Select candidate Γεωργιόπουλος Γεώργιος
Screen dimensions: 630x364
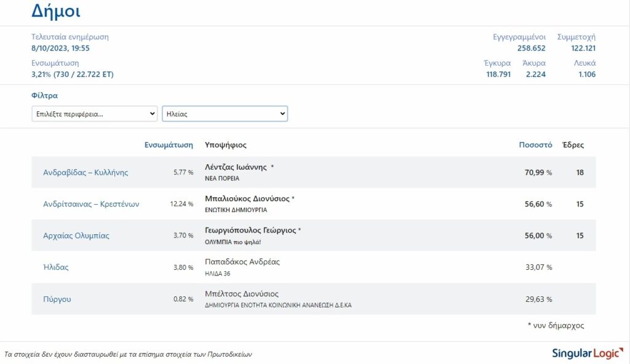[250, 231]
